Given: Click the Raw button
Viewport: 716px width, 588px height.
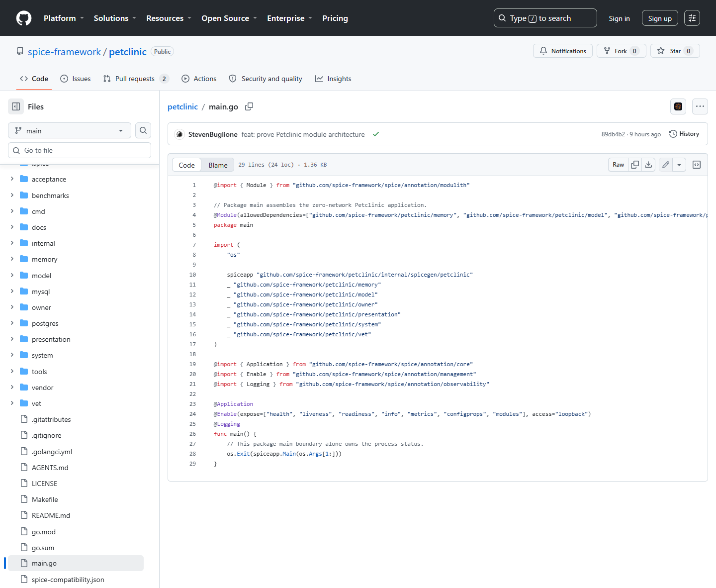Looking at the screenshot, I should (618, 165).
